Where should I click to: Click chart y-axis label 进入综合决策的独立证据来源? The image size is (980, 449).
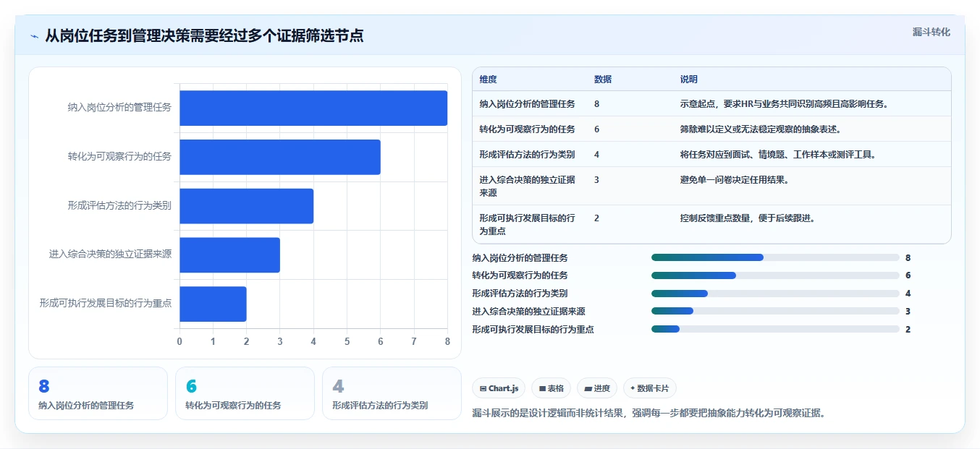(x=110, y=255)
